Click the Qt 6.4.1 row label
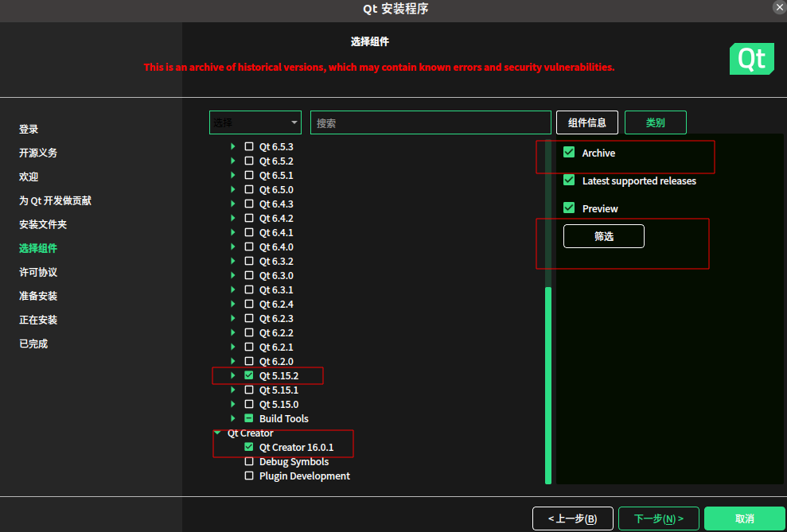The width and height of the screenshot is (787, 532). (x=276, y=232)
